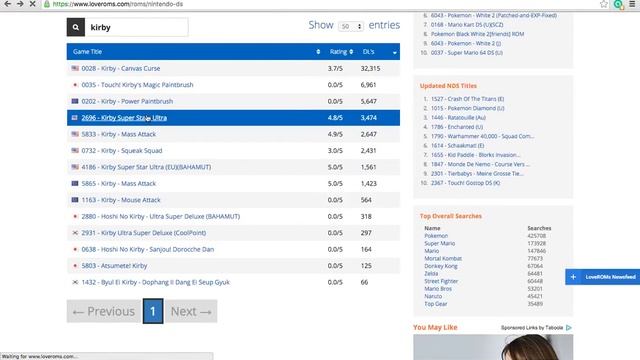Screen dimensions: 640x360
Task: Go to the Previous results page
Action: [x=104, y=311]
